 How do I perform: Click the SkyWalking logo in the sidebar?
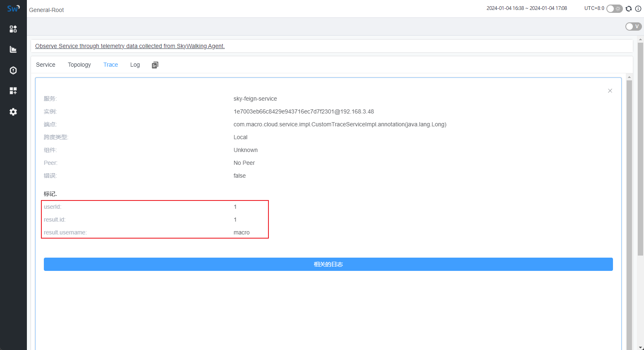13,8
